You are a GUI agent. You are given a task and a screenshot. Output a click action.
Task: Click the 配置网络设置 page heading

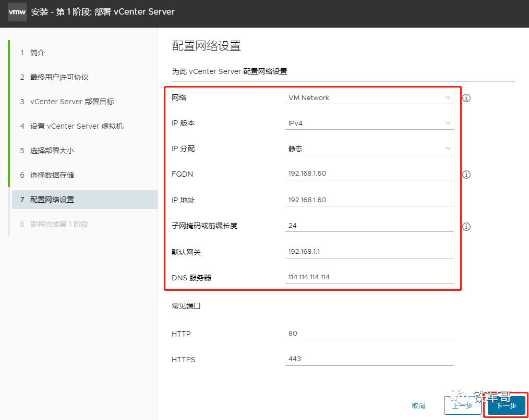click(207, 46)
